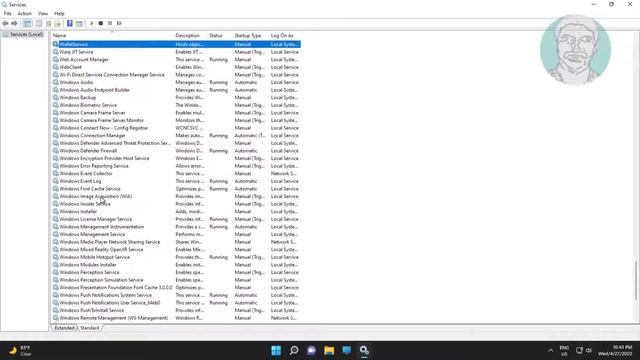This screenshot has width=640, height=360.
Task: Open the Action menu
Action: click(24, 13)
